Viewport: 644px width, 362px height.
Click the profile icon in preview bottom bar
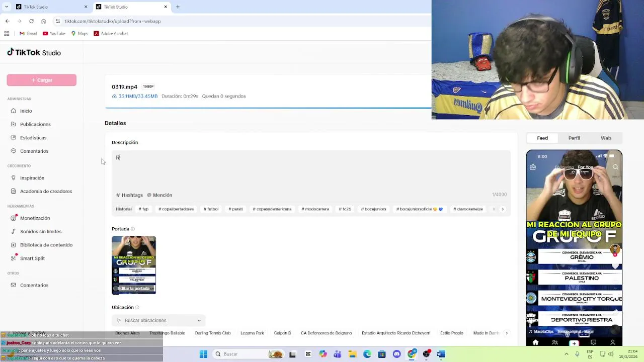coord(612,342)
